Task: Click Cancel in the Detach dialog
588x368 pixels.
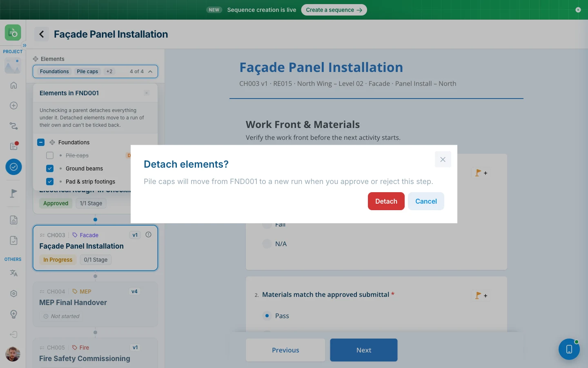Action: coord(426,201)
